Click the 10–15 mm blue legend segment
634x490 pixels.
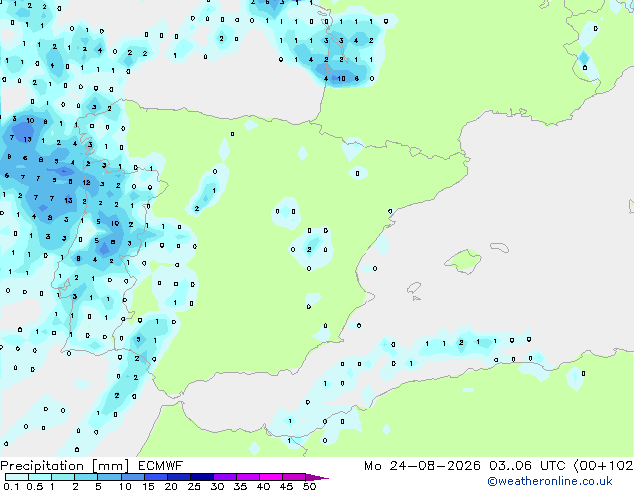132,477
